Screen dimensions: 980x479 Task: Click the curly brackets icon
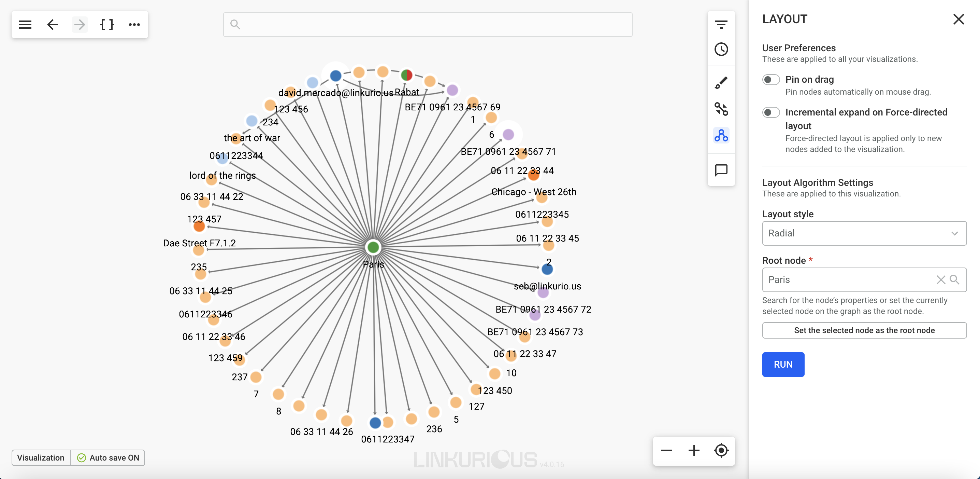point(107,25)
